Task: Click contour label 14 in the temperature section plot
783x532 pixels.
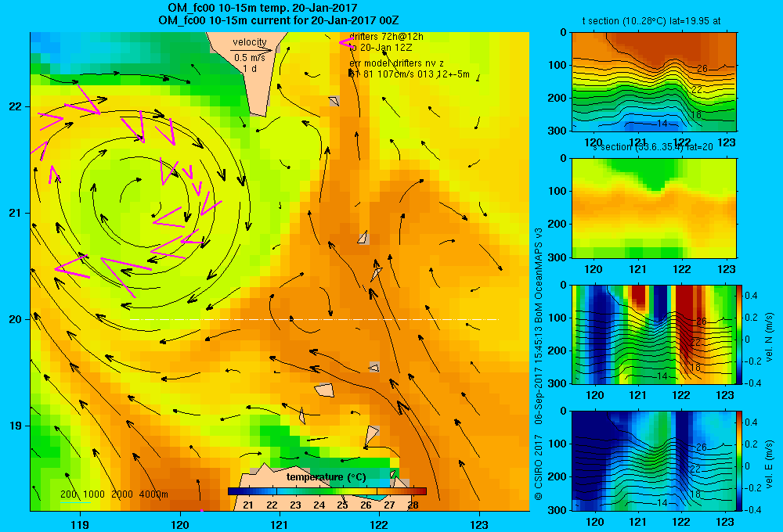Action: pyautogui.click(x=662, y=124)
